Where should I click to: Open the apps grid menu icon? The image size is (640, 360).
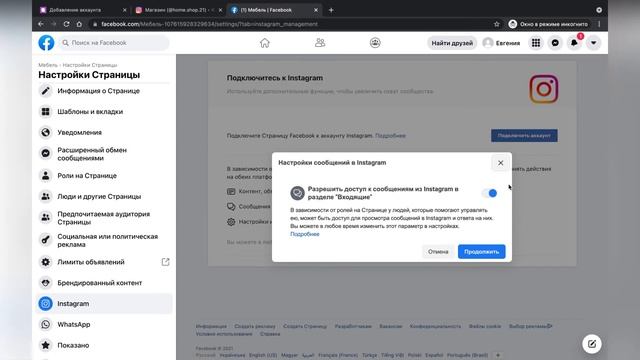[x=536, y=43]
